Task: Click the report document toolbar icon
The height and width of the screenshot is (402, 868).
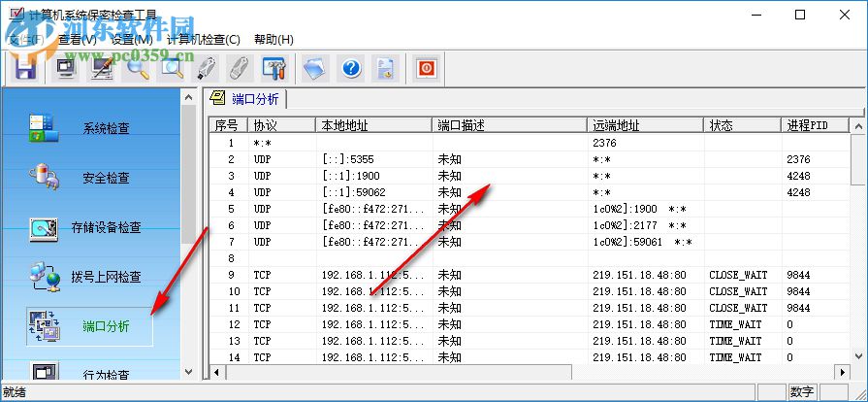Action: click(x=385, y=69)
